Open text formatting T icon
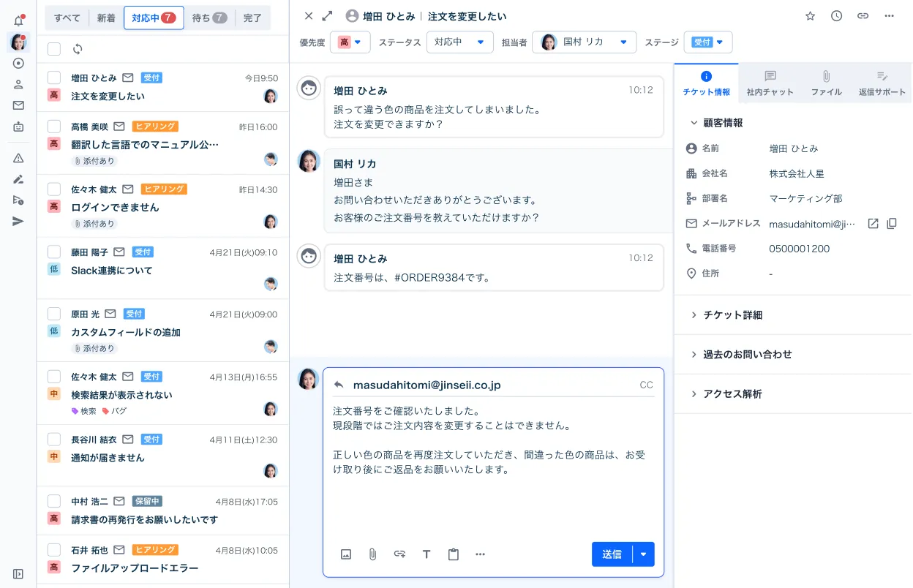 click(x=427, y=554)
